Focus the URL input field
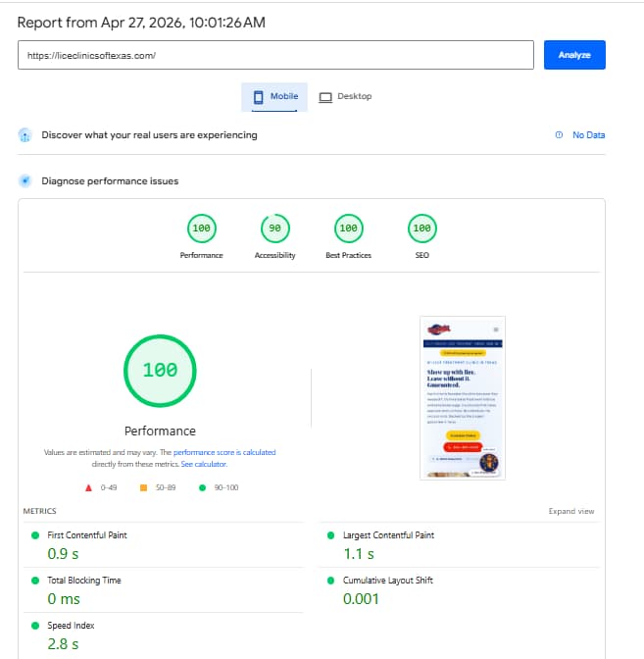The width and height of the screenshot is (644, 659). [x=275, y=55]
